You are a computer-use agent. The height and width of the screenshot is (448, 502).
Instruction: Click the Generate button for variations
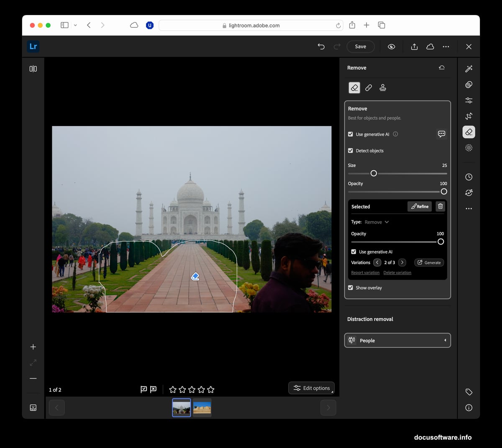click(429, 263)
